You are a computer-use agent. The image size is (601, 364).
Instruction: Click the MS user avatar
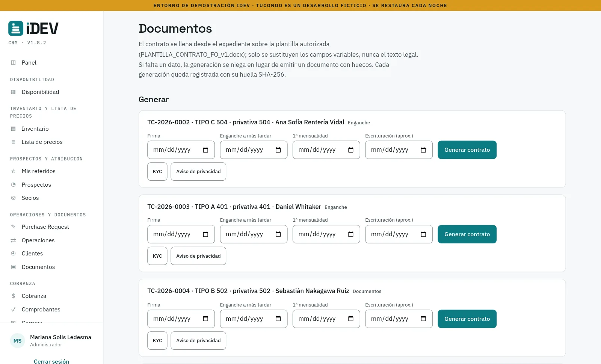click(18, 341)
